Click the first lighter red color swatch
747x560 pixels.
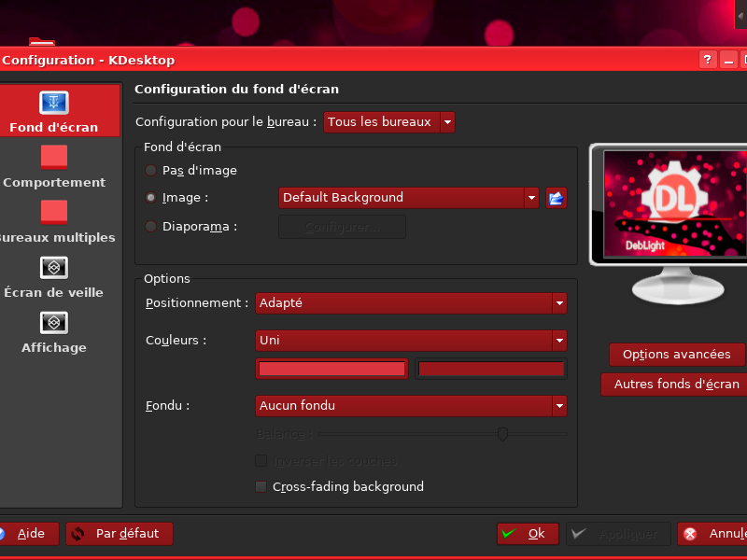pos(331,369)
